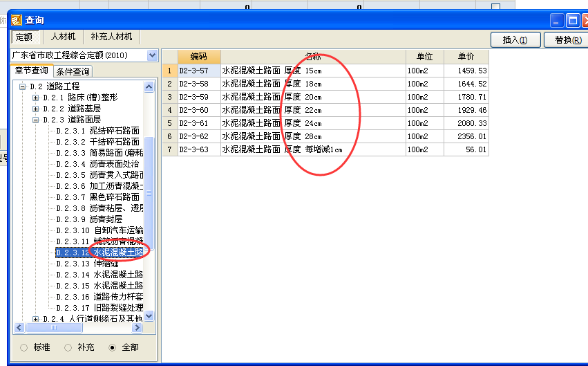Expand the D.2.1 路床(槽)整形 node
Screen dimensions: 588x366
click(x=36, y=98)
